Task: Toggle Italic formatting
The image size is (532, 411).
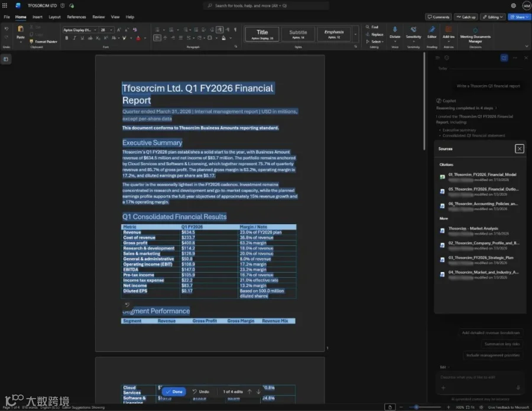Action: click(74, 38)
